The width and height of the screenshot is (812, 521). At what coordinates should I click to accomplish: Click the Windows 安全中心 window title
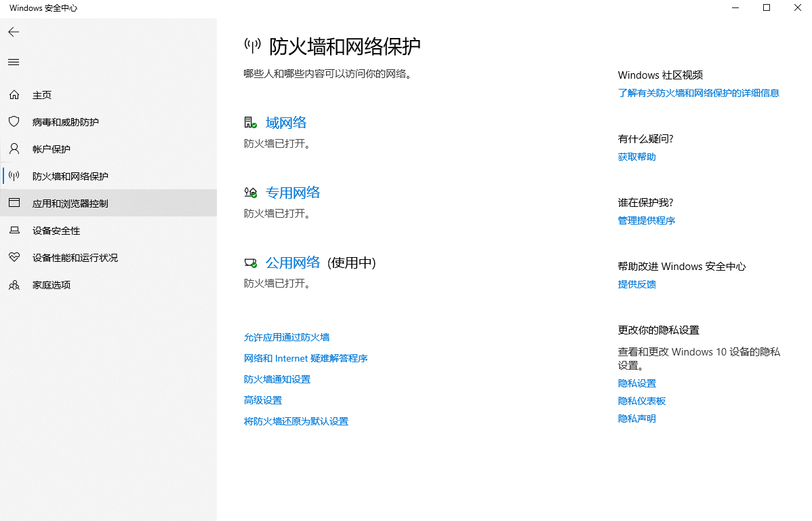click(x=43, y=7)
